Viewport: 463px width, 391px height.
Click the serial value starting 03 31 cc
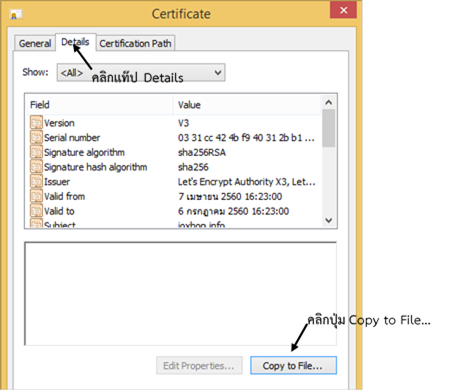(246, 138)
